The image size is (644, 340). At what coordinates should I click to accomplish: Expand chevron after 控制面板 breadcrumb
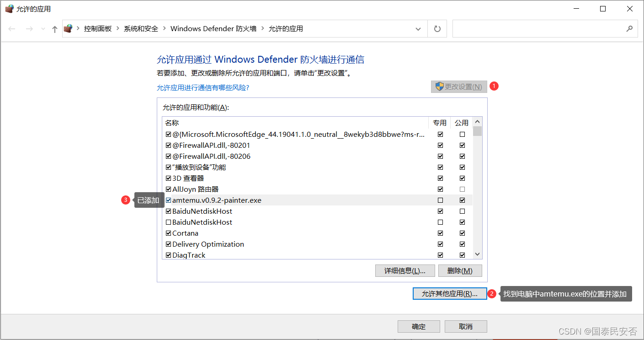click(118, 28)
